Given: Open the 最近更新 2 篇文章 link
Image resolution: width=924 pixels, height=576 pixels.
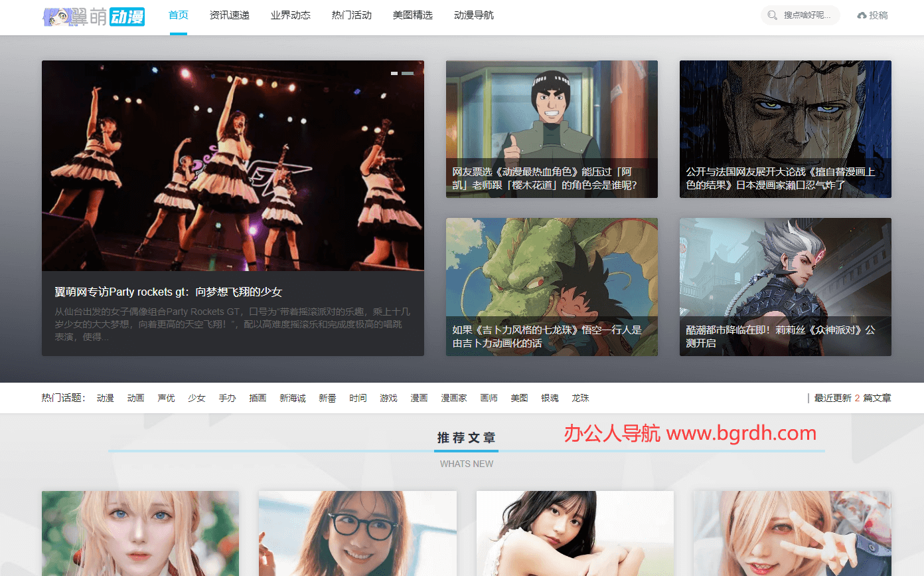Looking at the screenshot, I should point(851,398).
